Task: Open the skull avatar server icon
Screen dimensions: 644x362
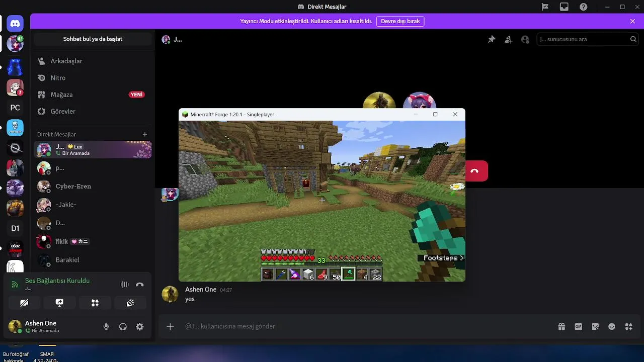Action: [x=15, y=128]
